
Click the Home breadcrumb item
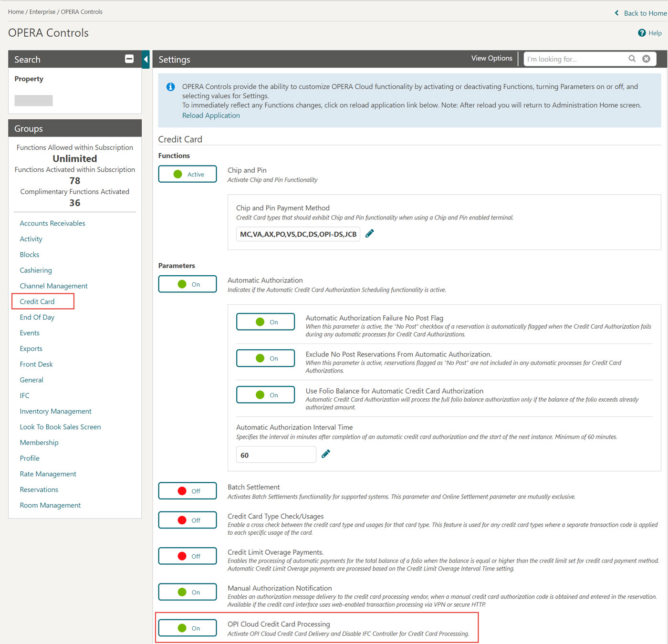(x=15, y=11)
